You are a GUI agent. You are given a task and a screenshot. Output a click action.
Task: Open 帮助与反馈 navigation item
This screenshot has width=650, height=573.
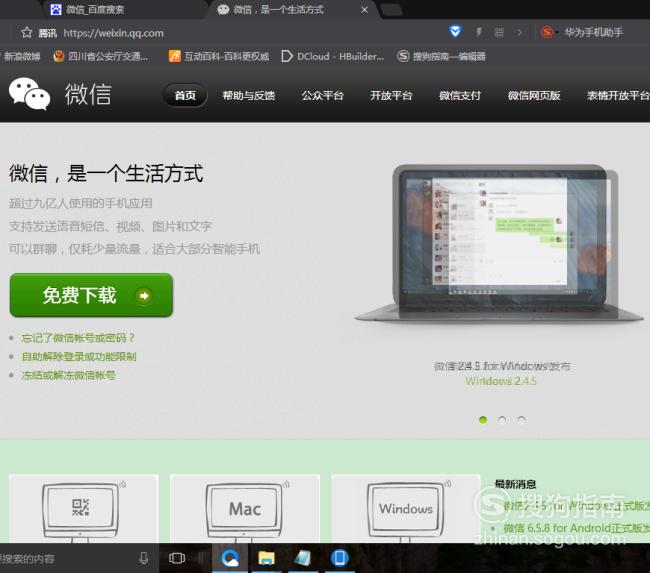pos(249,96)
